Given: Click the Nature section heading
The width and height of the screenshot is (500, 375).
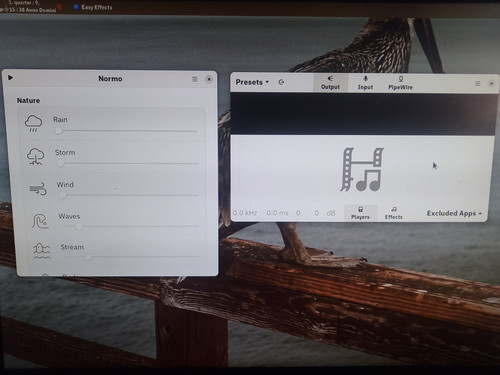Looking at the screenshot, I should [x=28, y=101].
